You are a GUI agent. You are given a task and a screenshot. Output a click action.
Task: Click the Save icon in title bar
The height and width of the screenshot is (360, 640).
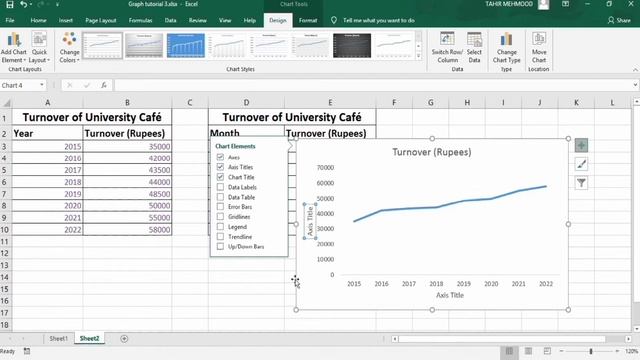click(x=9, y=4)
